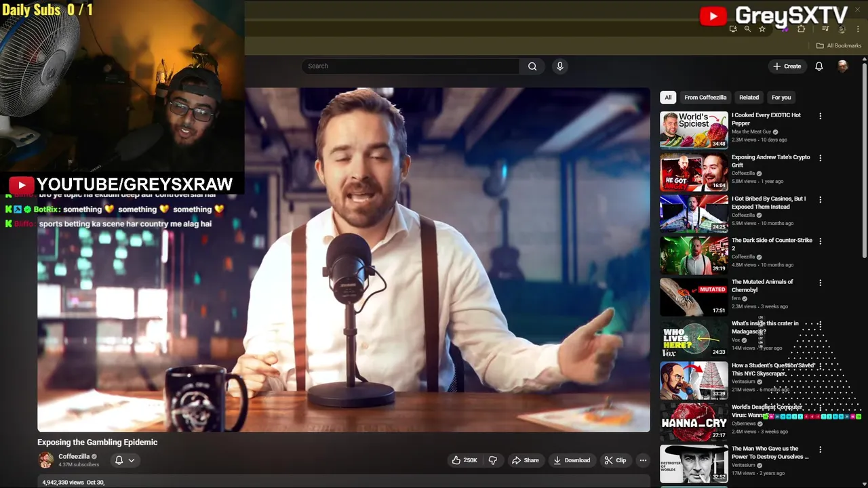Like the video showing 250K
868x488 pixels.
pos(465,460)
